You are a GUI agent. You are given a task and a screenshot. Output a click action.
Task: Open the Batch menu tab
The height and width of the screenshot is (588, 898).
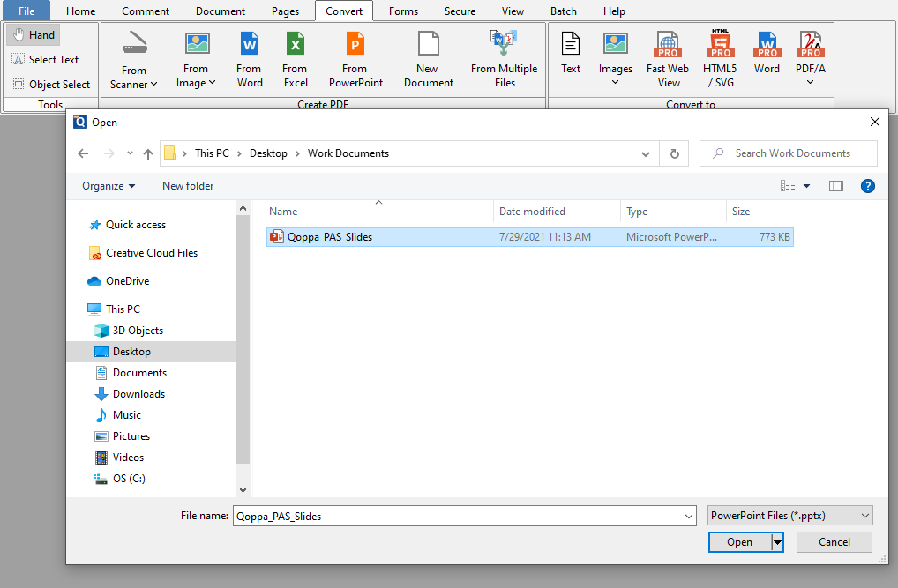(563, 11)
